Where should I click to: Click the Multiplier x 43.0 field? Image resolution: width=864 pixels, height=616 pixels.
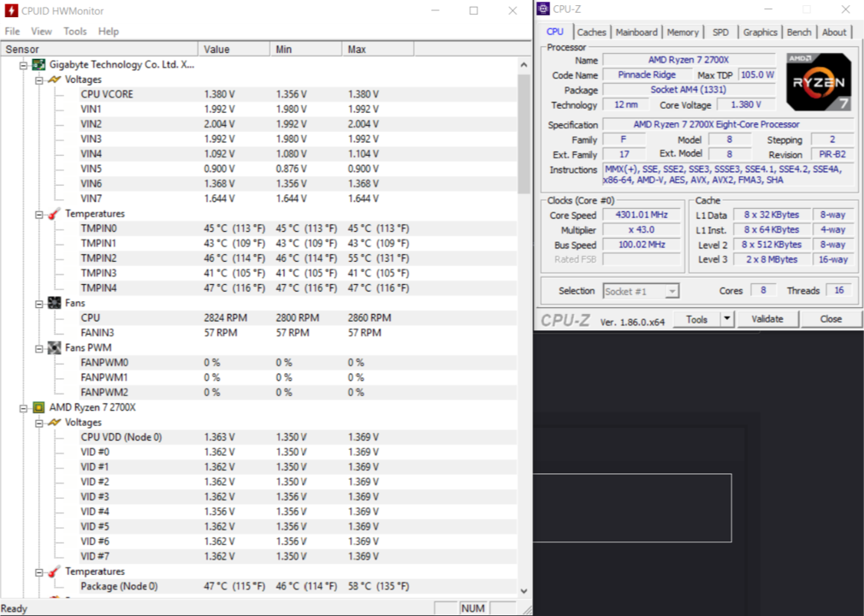pos(642,230)
